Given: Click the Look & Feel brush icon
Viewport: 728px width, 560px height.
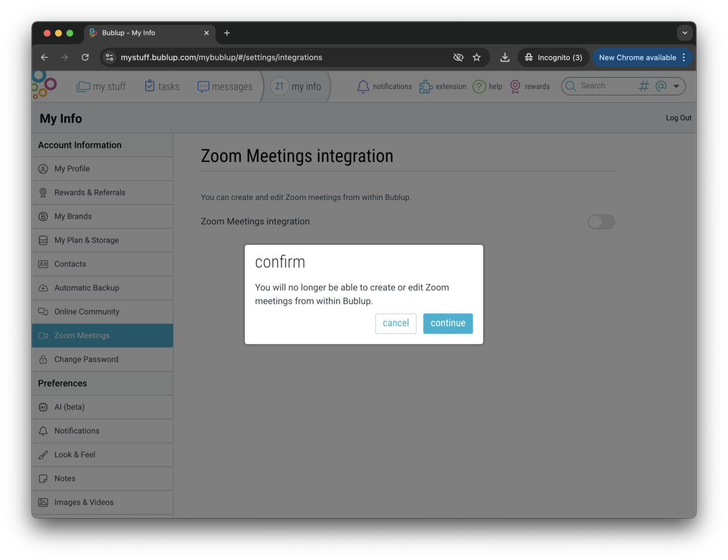Looking at the screenshot, I should pyautogui.click(x=43, y=455).
